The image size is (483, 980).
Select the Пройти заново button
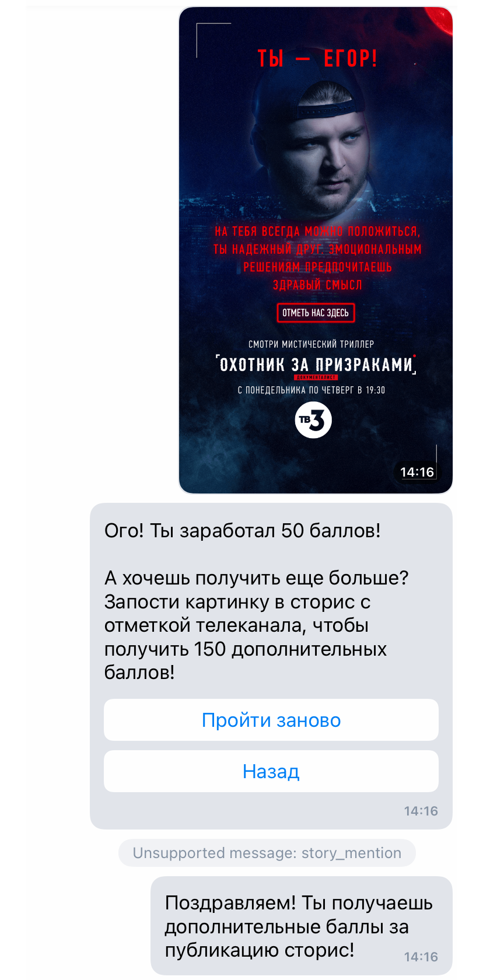[271, 720]
